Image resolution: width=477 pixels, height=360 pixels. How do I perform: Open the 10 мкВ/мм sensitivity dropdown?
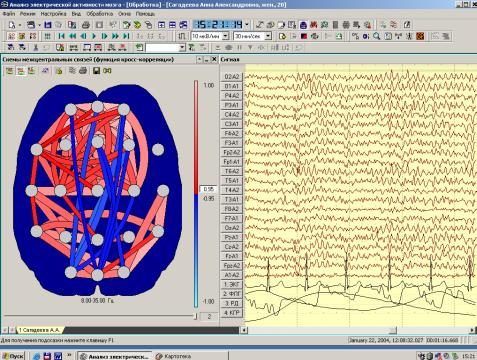point(226,36)
